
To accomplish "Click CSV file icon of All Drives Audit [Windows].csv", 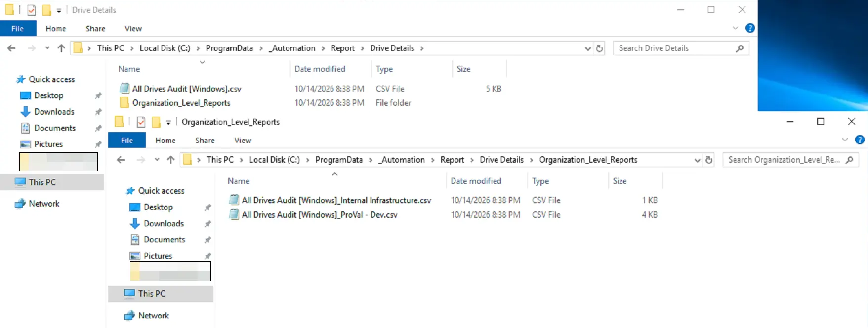I will click(x=124, y=89).
